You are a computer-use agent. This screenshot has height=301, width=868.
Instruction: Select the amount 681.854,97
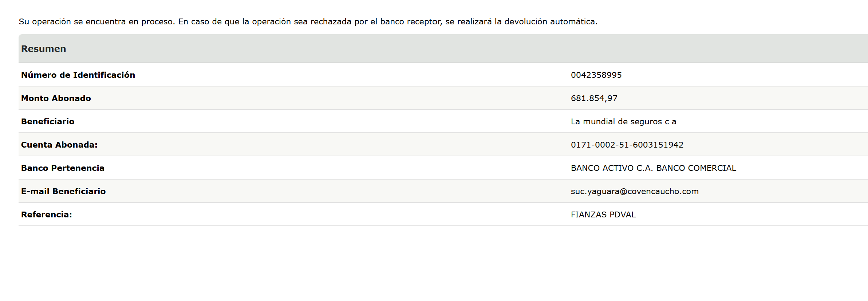pyautogui.click(x=594, y=98)
